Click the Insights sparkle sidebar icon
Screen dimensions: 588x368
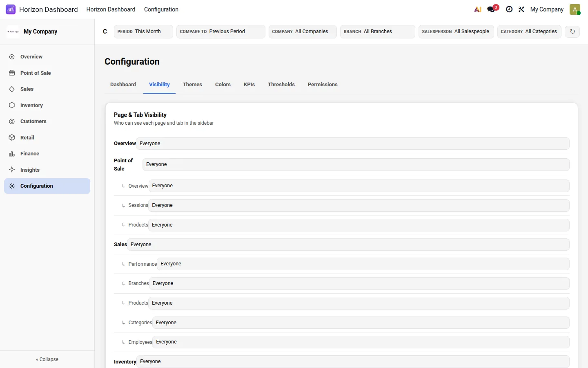(x=12, y=170)
